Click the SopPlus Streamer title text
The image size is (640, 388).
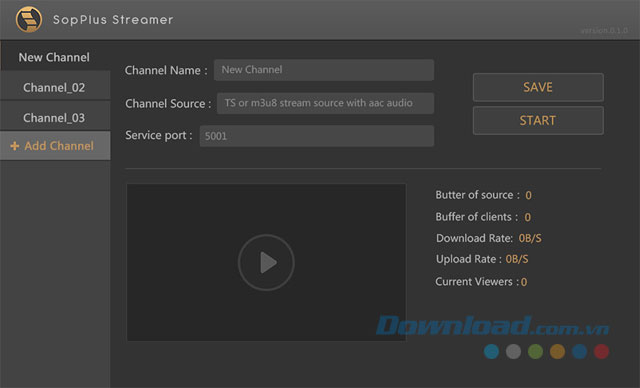tap(113, 20)
